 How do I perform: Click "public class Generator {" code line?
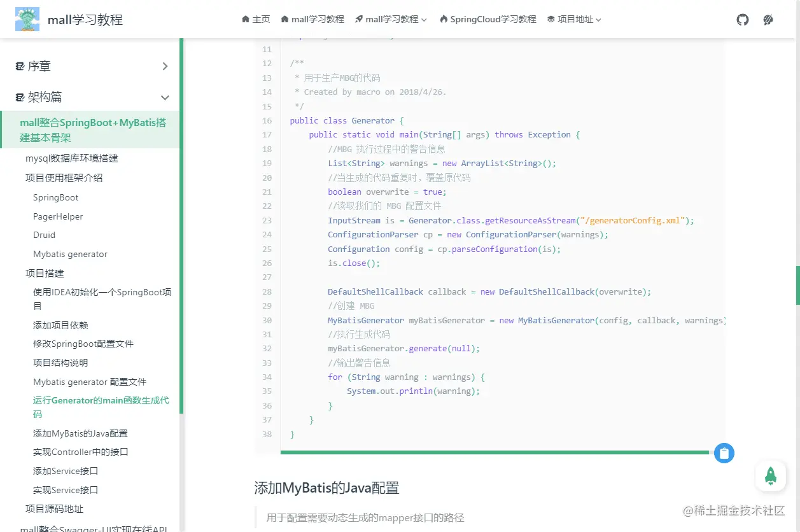[x=347, y=120]
